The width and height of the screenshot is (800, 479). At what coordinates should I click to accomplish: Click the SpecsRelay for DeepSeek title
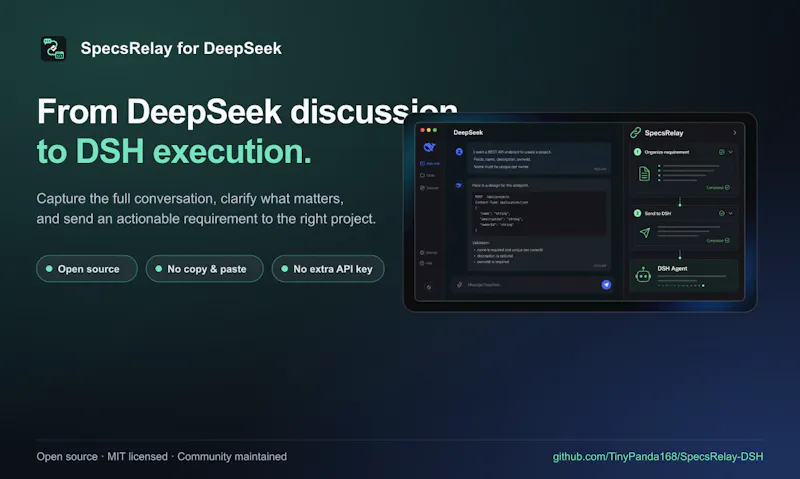click(x=181, y=48)
